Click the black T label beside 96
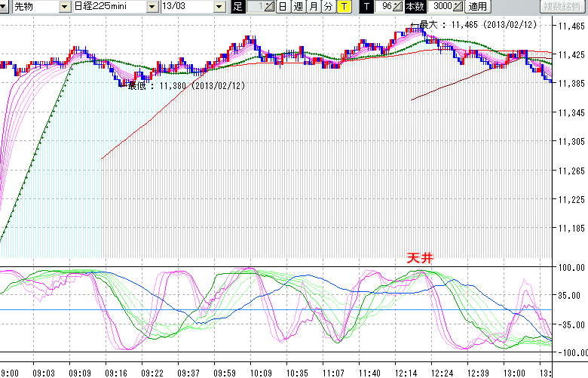 click(366, 7)
